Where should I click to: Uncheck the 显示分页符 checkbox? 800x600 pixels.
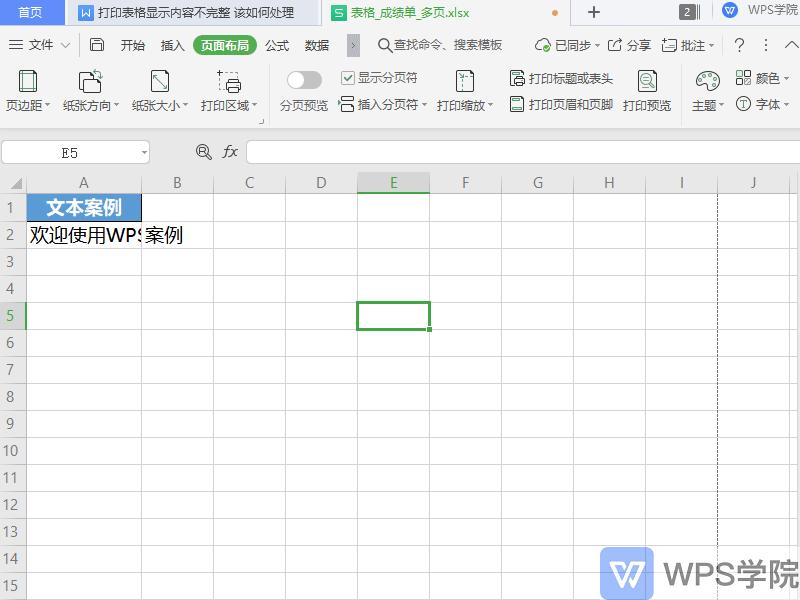click(x=347, y=77)
